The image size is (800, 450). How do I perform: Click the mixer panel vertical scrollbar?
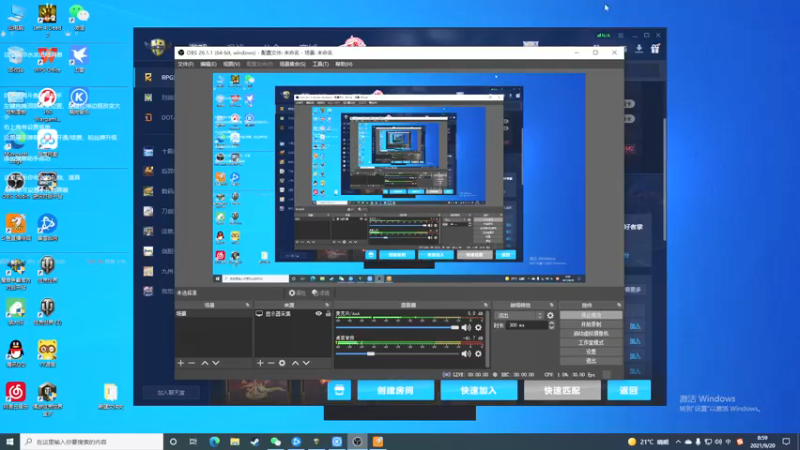point(488,338)
